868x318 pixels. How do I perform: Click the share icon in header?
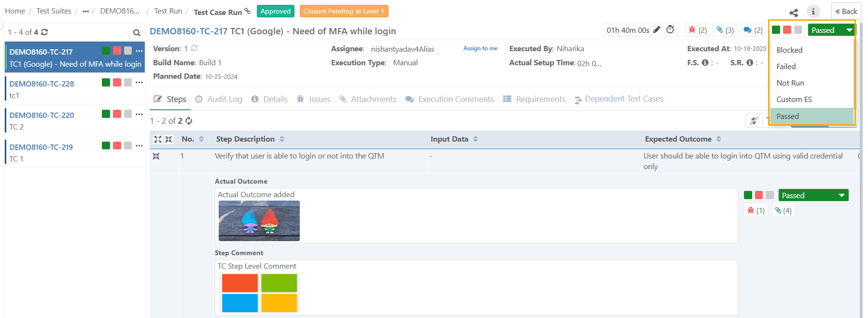[793, 12]
